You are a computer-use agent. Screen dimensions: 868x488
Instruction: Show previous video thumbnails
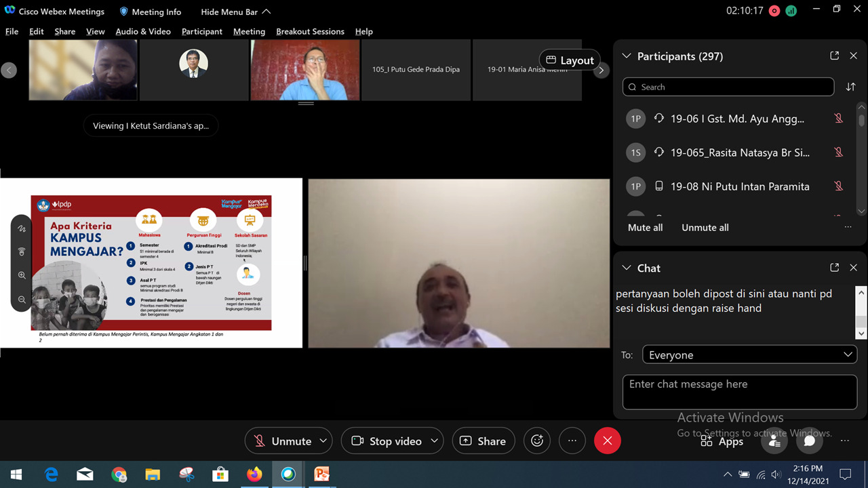(x=9, y=70)
